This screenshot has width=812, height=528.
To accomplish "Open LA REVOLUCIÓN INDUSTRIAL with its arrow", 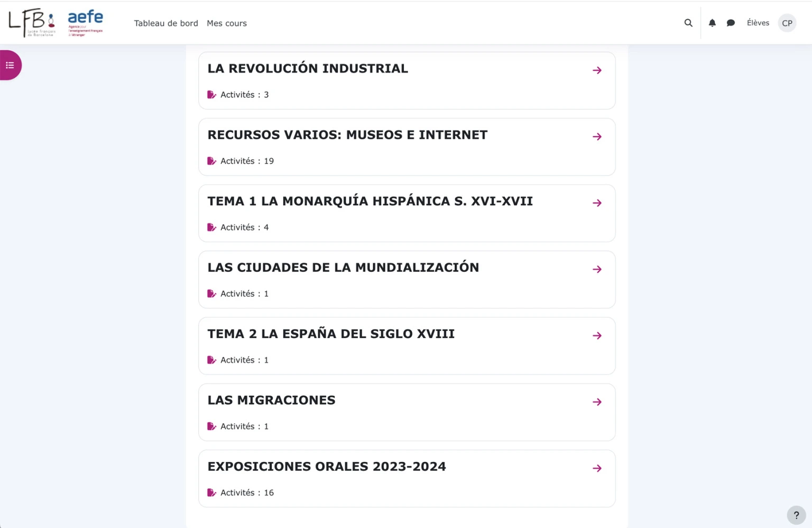I will (597, 70).
